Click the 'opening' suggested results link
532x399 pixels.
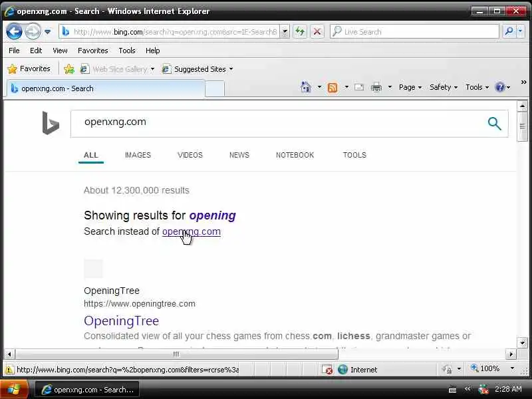coord(212,215)
